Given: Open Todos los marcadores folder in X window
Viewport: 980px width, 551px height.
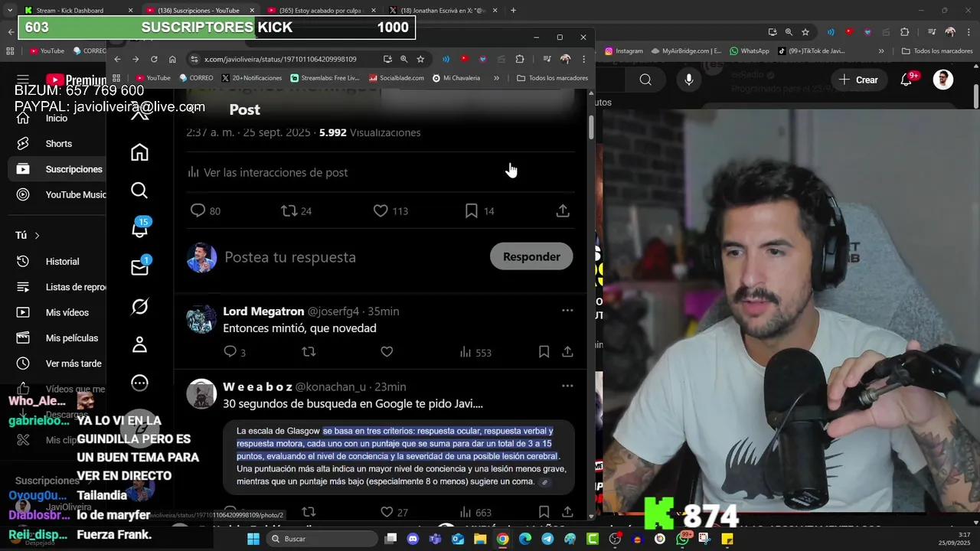Looking at the screenshot, I should 552,78.
